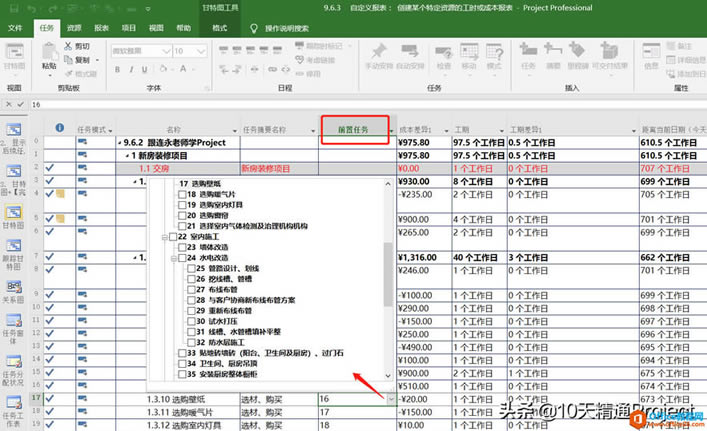Click the info indicator column header icon
707x431 pixels.
59,128
